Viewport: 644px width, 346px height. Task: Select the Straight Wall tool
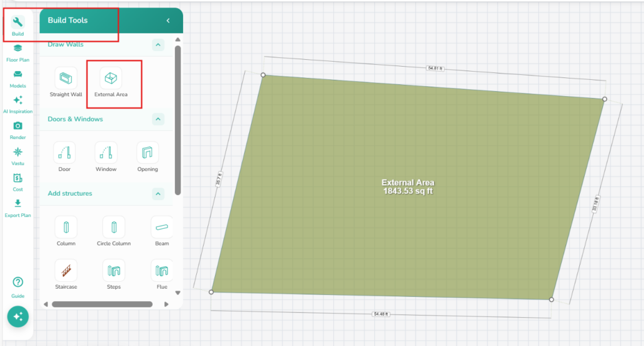coord(66,79)
